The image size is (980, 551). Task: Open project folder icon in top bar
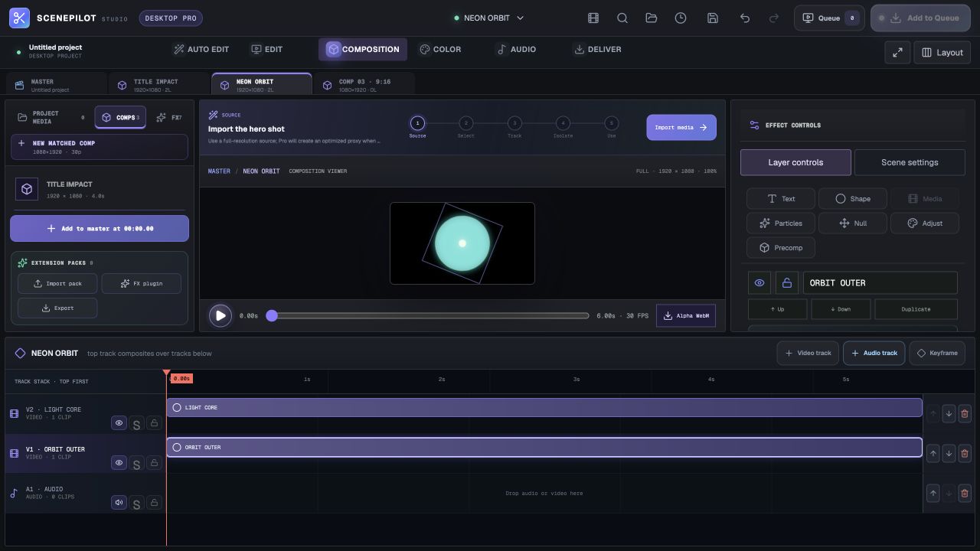[x=652, y=18]
